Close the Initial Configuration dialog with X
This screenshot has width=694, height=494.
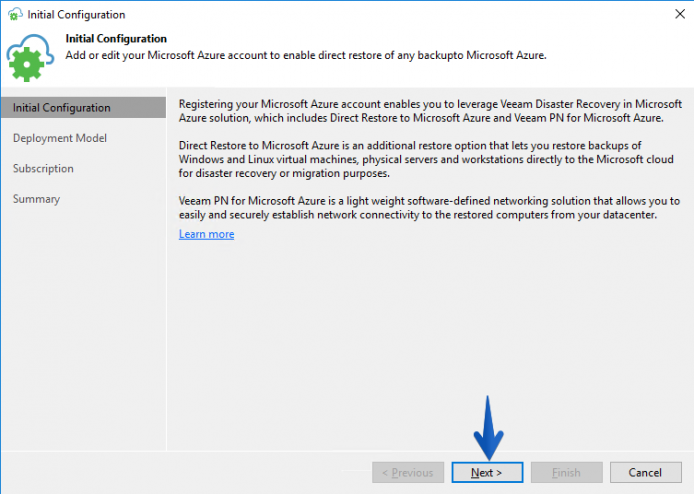(x=680, y=14)
